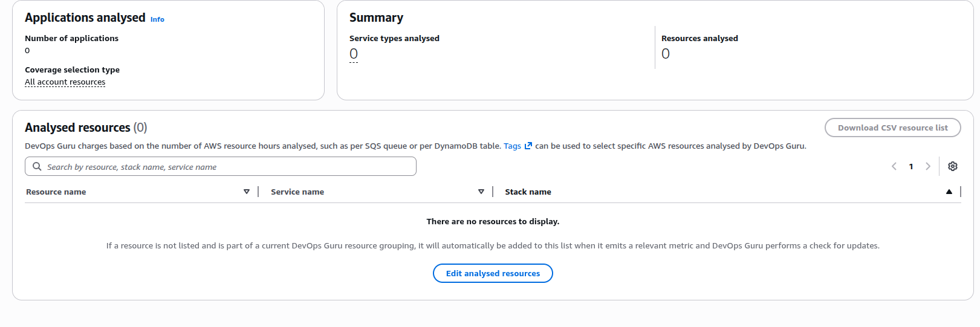Screen dimensions: 980x327
Task: Download the CSV resource list
Action: 892,128
